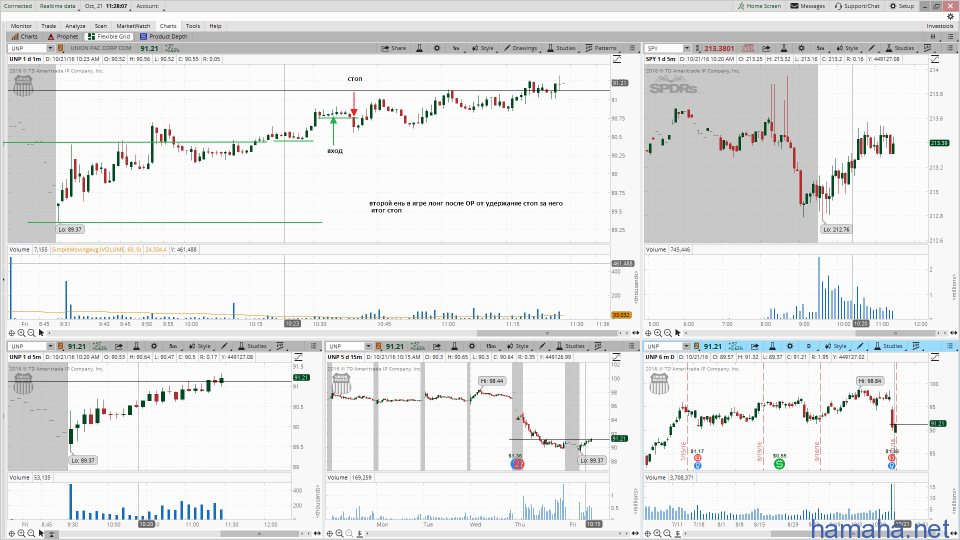960x540 pixels.
Task: Open Messages in the top bar
Action: click(808, 6)
